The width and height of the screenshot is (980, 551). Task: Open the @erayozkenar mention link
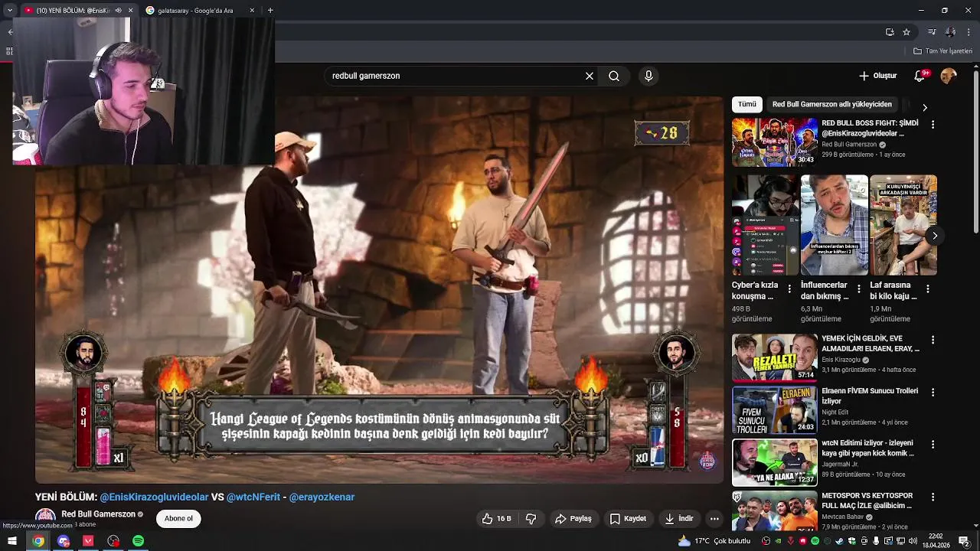click(x=322, y=497)
